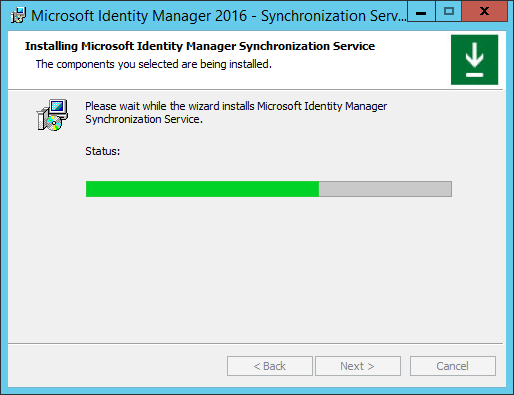Click the computer and CD setup icon
Image resolution: width=514 pixels, height=395 pixels.
pyautogui.click(x=52, y=115)
